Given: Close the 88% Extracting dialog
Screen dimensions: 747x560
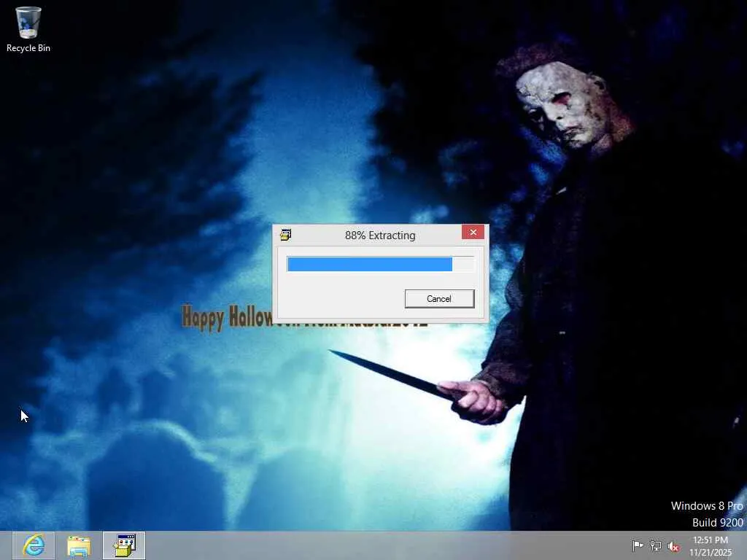Looking at the screenshot, I should click(x=473, y=232).
